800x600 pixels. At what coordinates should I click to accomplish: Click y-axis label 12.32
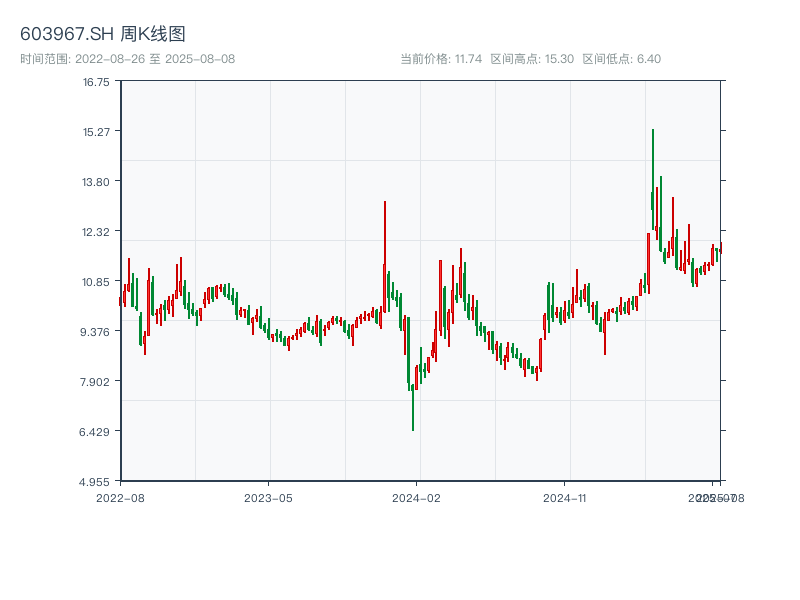[96, 232]
